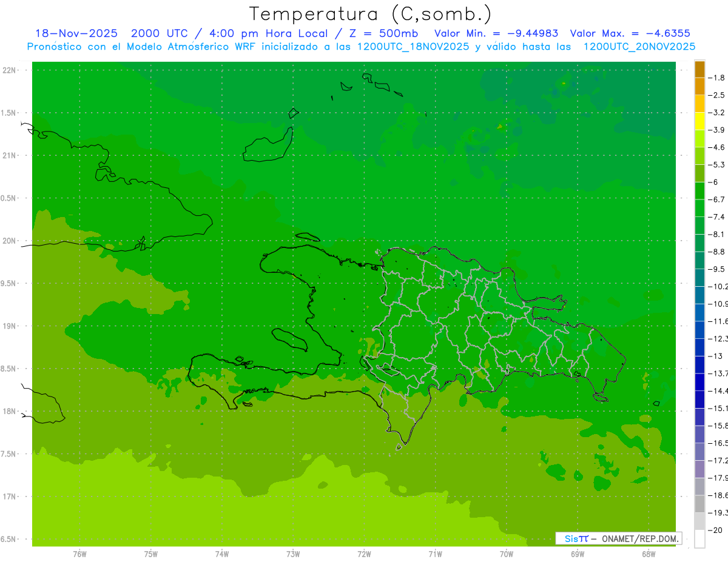Pick the orange swatch between -1.8 and -2.5
The image size is (728, 562).
click(699, 86)
